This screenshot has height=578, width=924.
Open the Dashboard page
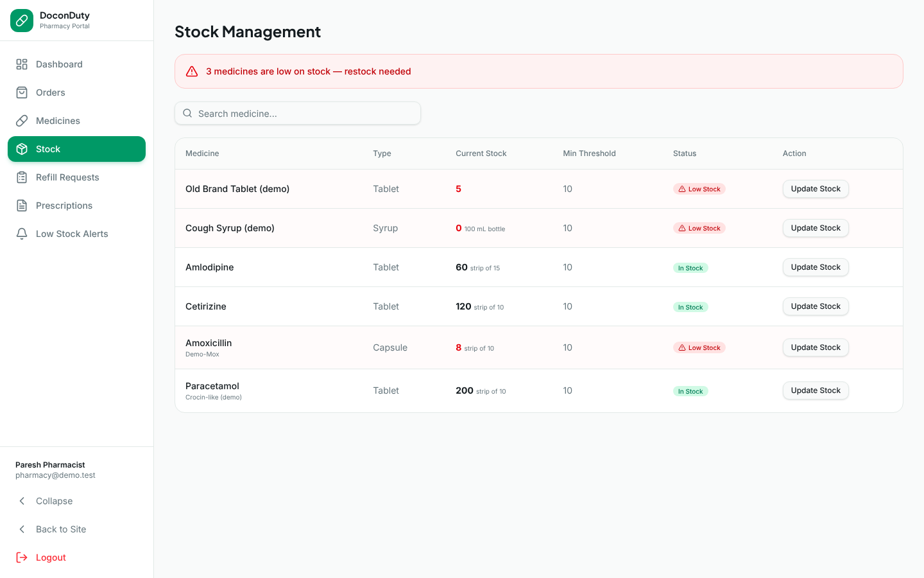76,64
